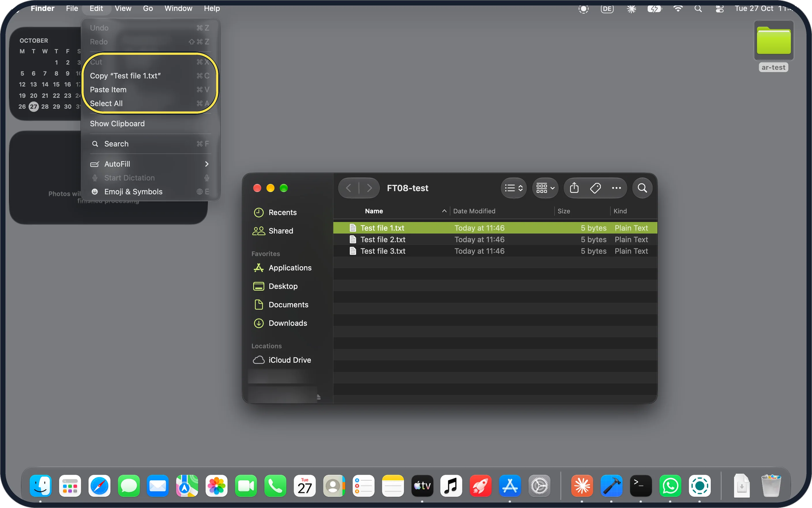Open the more actions ellipsis in Finder
The width and height of the screenshot is (812, 508).
(616, 188)
